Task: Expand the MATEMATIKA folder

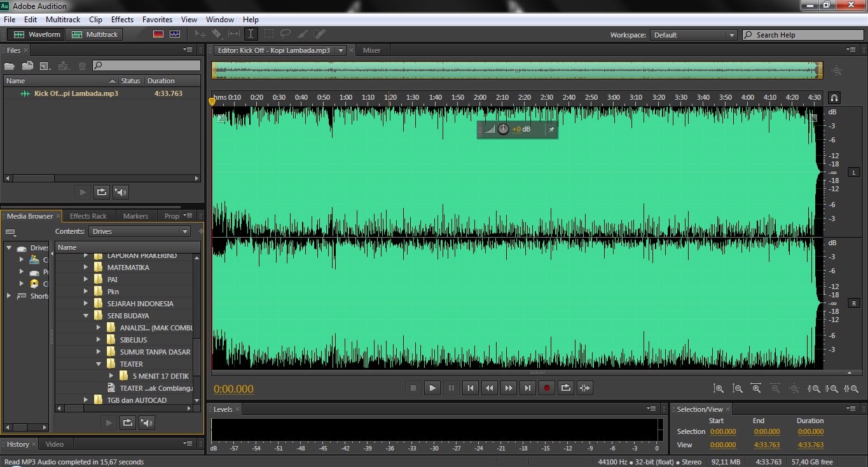Action: (x=86, y=267)
